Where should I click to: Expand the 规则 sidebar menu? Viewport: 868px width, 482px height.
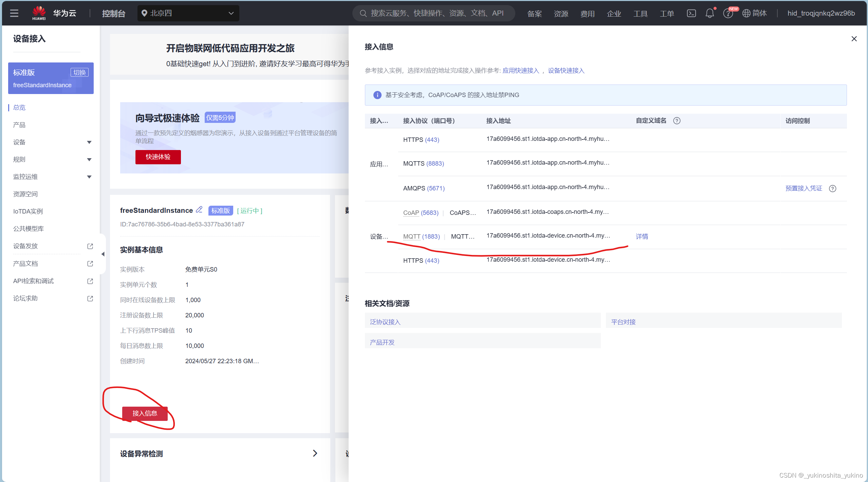[89, 160]
